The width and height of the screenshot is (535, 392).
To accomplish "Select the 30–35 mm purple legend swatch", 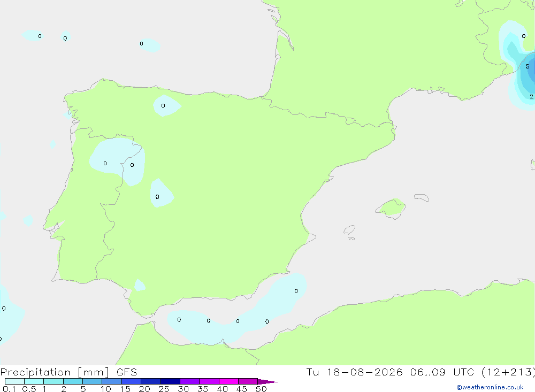I will click(x=189, y=381).
